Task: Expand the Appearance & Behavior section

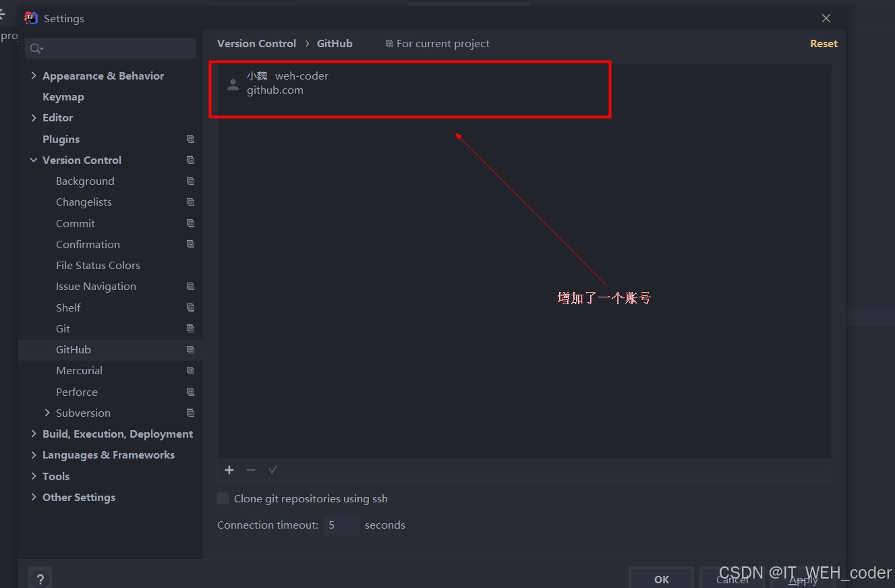Action: [x=34, y=76]
